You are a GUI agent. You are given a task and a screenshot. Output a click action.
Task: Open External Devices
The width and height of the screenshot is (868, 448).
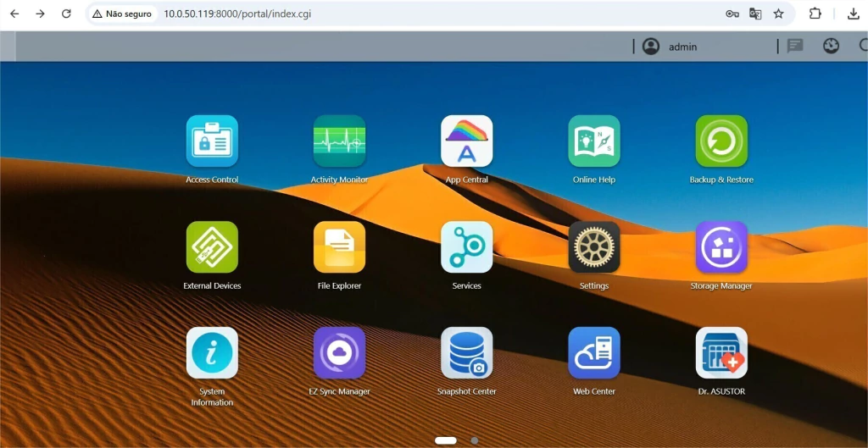click(212, 247)
